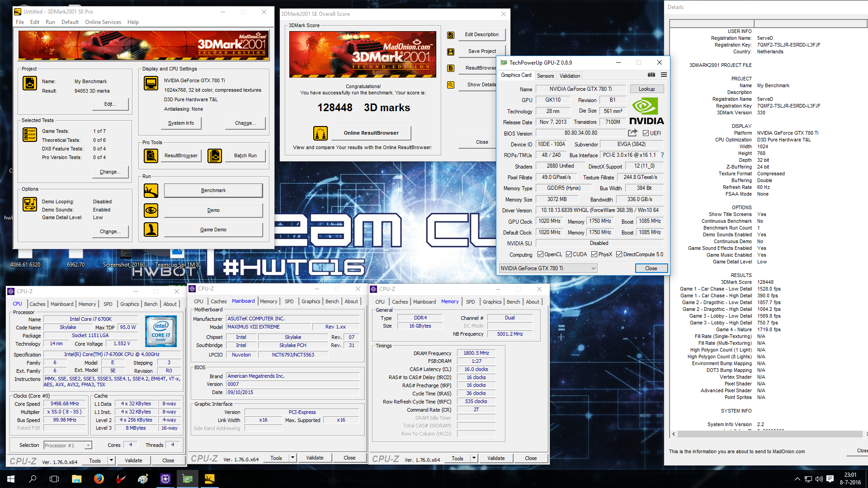Image resolution: width=868 pixels, height=488 pixels.
Task: Click the Bus Interface question mark in GPU-Z
Action: point(662,155)
